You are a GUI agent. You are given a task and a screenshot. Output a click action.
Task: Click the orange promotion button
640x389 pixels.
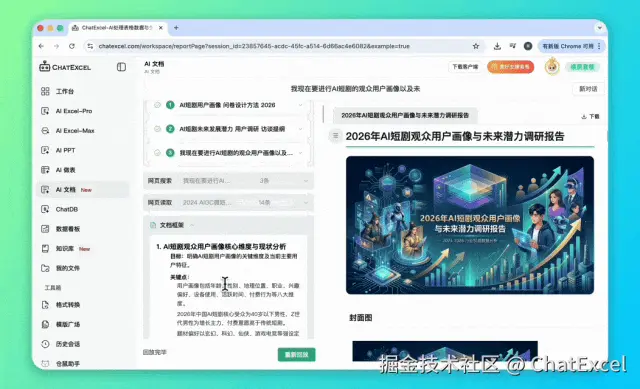click(510, 67)
